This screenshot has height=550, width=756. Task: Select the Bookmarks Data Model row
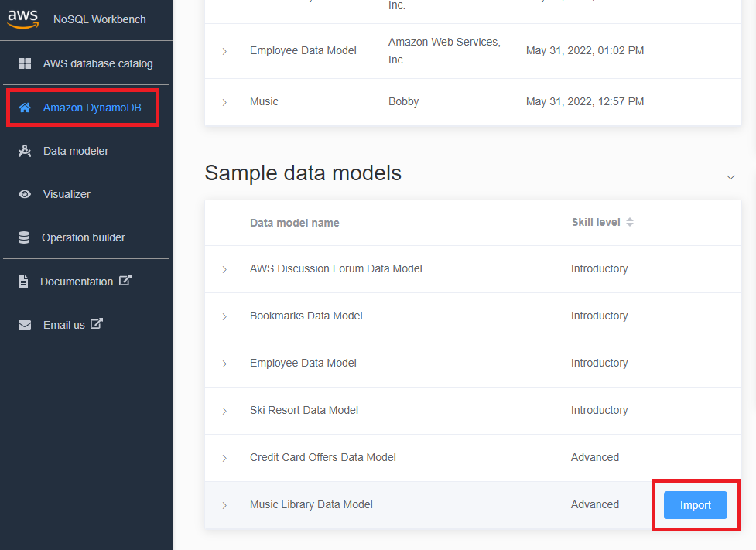tap(305, 316)
